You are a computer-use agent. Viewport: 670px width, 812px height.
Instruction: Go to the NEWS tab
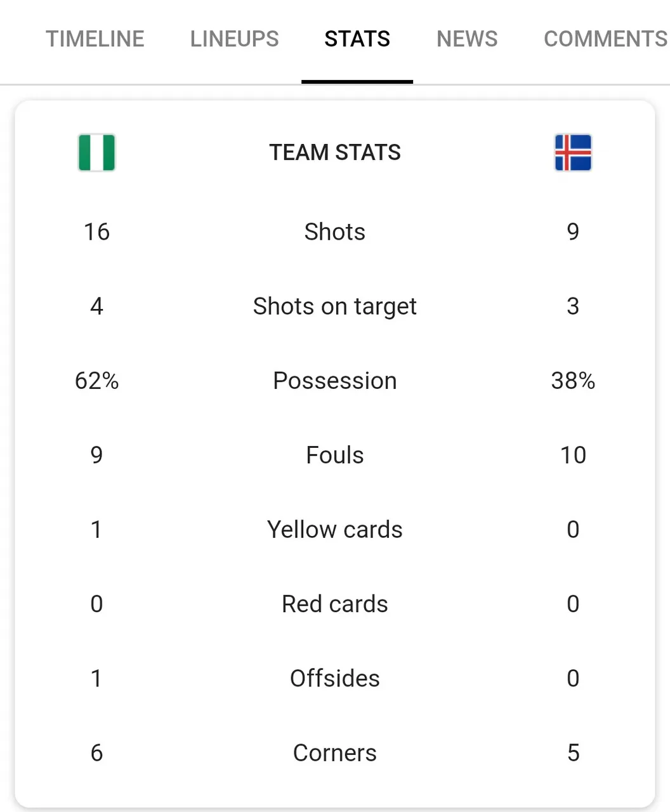(x=467, y=39)
